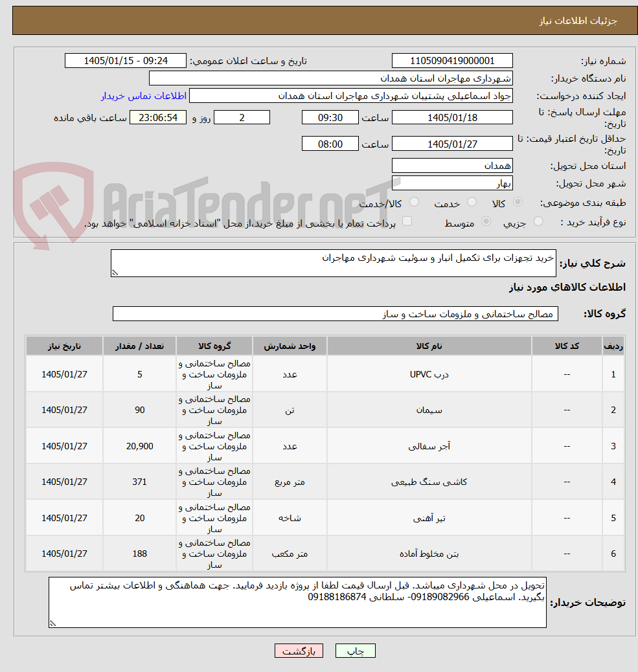The image size is (638, 672).
Task: Click the جزئیات اطلاعات نیاز page title
Action: coord(578,21)
